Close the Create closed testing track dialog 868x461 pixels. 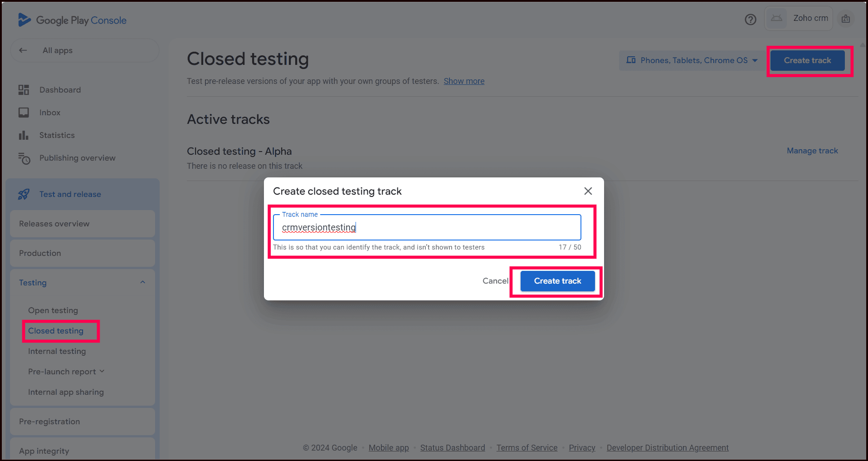click(588, 191)
